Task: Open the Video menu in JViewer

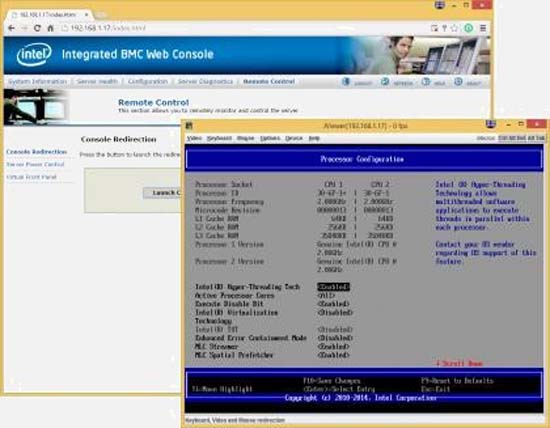Action: coord(194,138)
